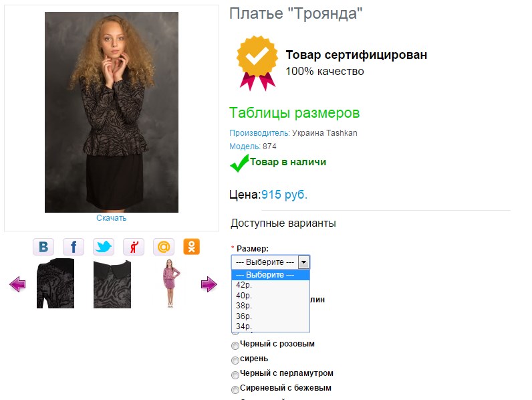Share on Odnoklassniki icon
This screenshot has height=400, width=532.
tap(192, 247)
